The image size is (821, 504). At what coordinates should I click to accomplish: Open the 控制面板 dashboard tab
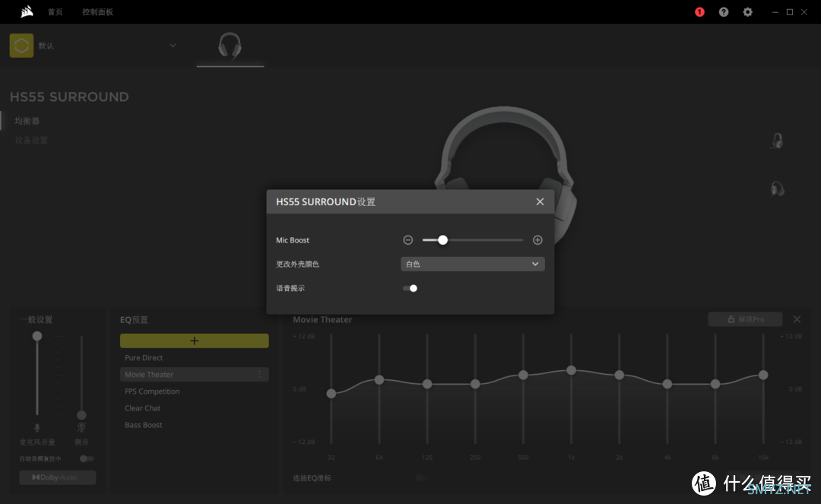pos(97,12)
